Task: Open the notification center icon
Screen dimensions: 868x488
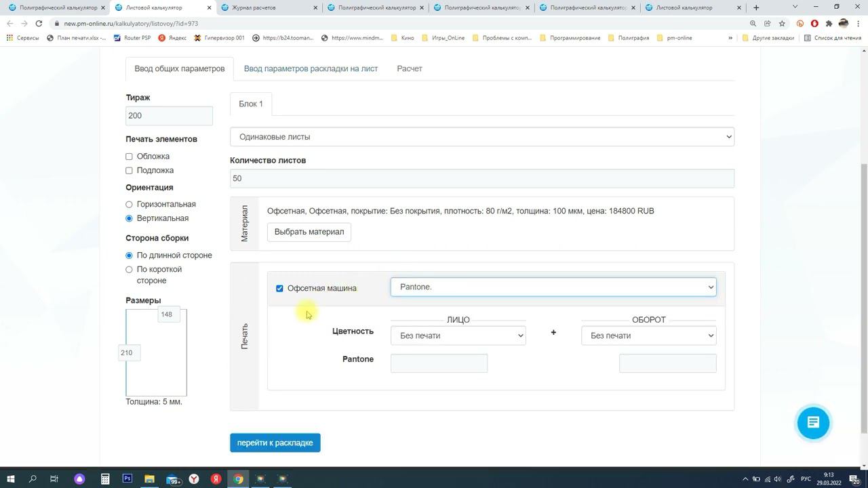Action: pyautogui.click(x=854, y=479)
